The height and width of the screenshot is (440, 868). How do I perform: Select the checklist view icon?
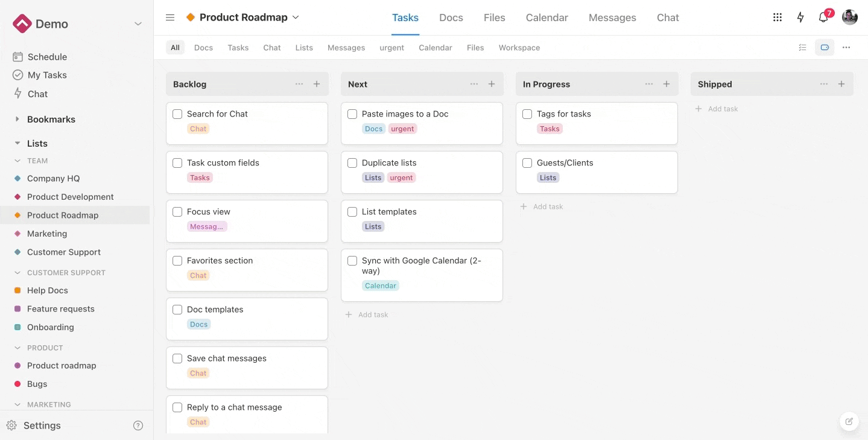click(802, 47)
